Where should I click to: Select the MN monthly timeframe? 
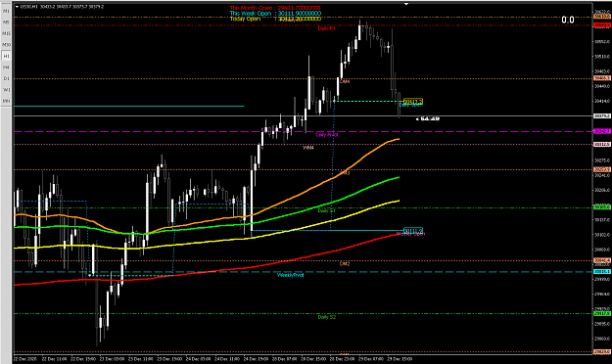click(x=6, y=102)
